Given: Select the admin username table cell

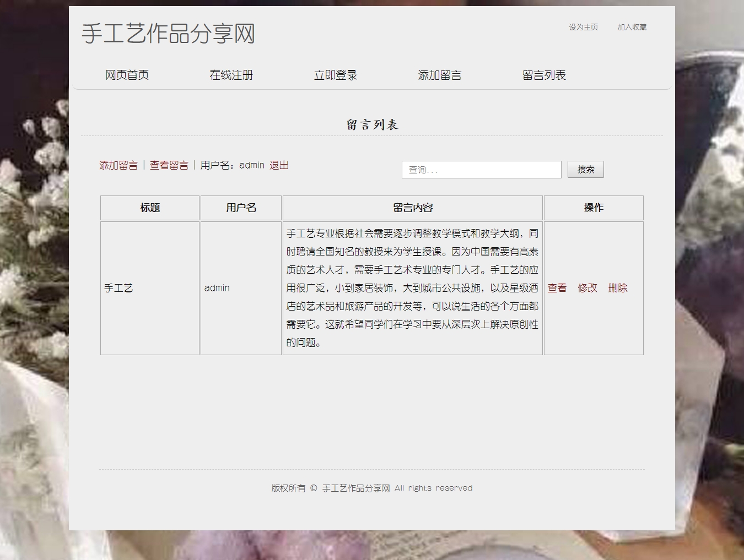Looking at the screenshot, I should (241, 288).
